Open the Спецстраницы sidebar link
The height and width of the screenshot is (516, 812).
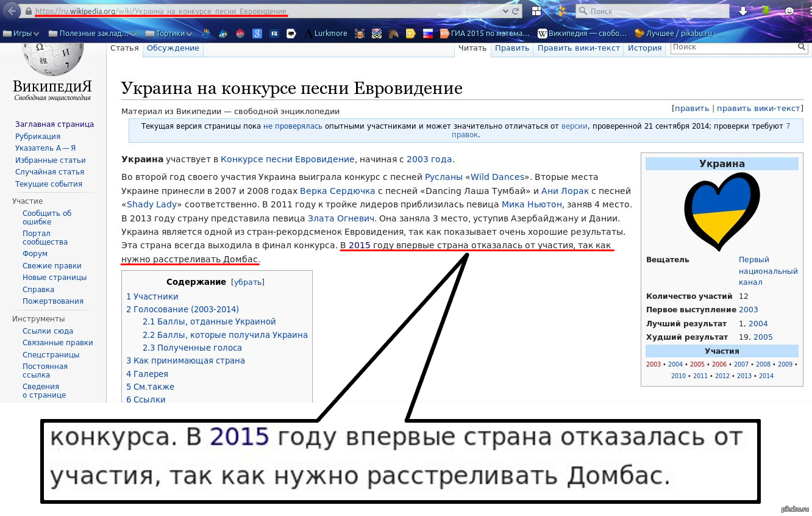(x=51, y=355)
